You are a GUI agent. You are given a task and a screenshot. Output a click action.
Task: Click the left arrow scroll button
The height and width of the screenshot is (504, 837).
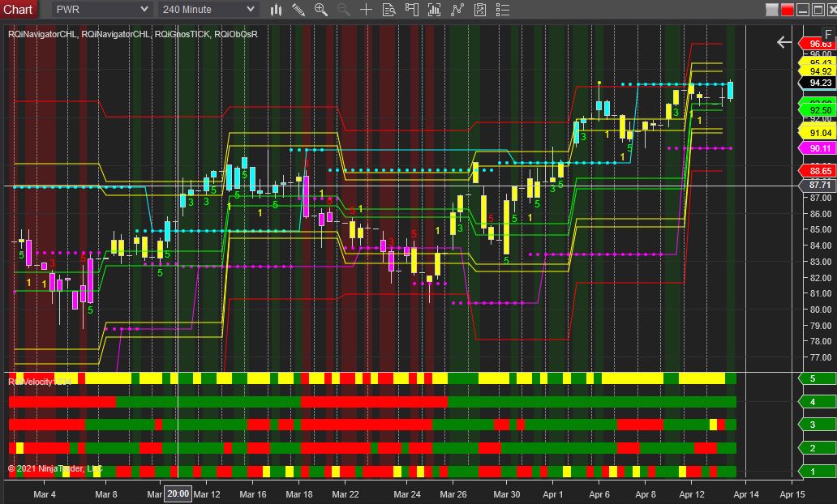point(783,42)
